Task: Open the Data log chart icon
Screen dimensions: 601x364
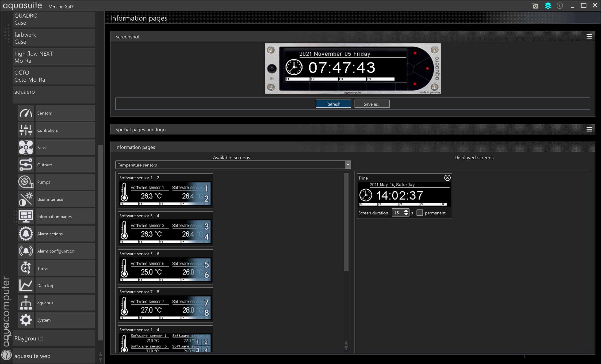Action: pos(26,285)
